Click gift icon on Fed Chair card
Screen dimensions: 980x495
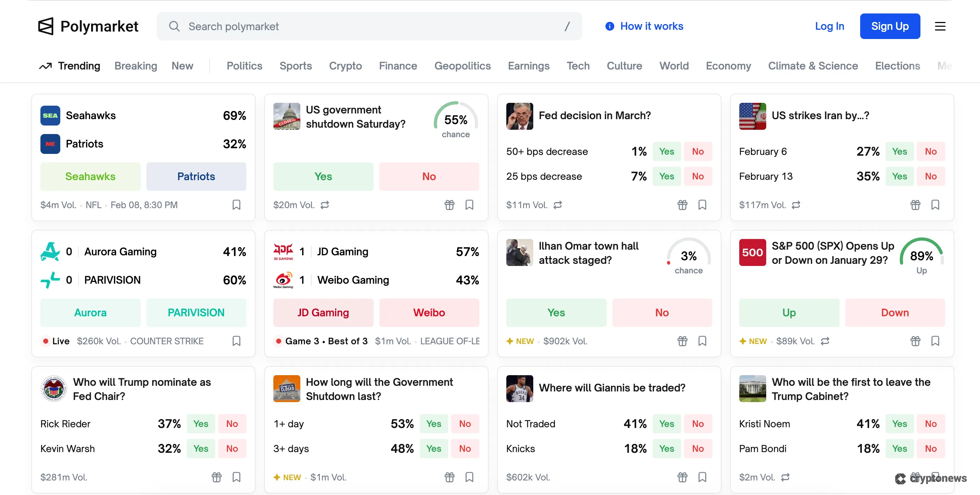[217, 477]
